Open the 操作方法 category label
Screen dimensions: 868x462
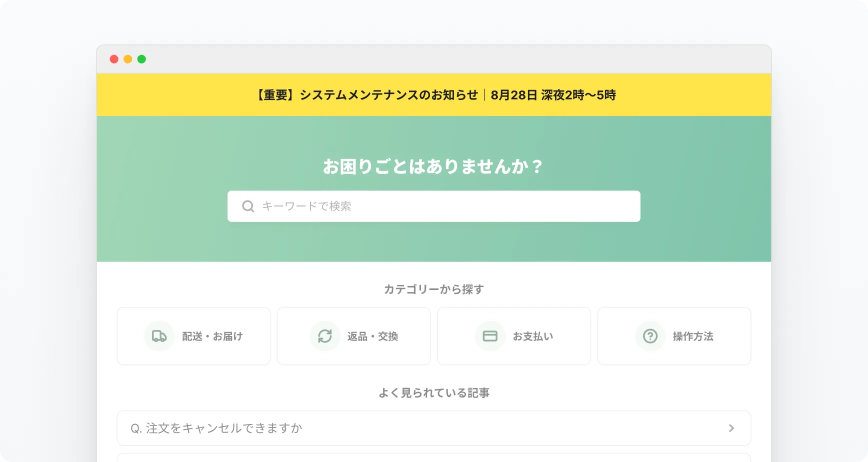point(693,336)
